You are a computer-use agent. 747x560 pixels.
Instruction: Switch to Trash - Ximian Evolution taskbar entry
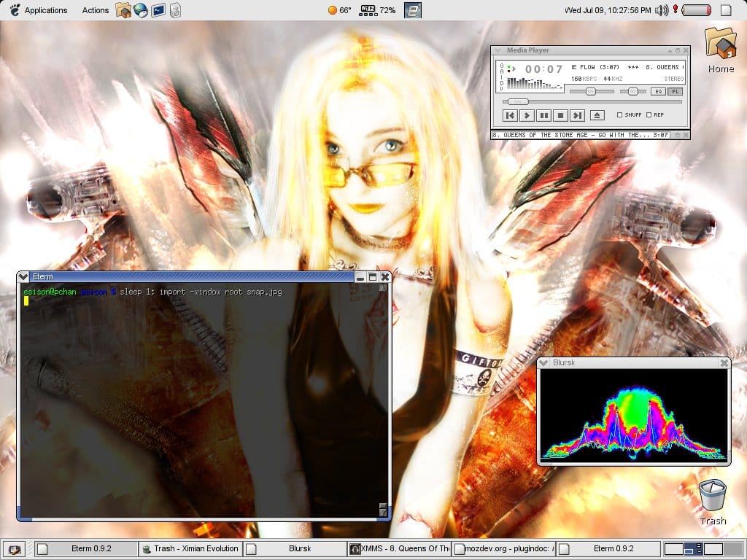tap(190, 548)
